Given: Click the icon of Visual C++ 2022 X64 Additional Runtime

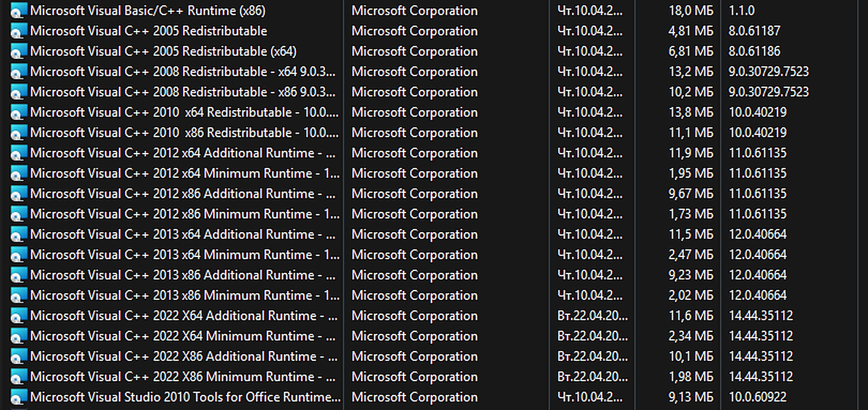Looking at the screenshot, I should point(18,316).
